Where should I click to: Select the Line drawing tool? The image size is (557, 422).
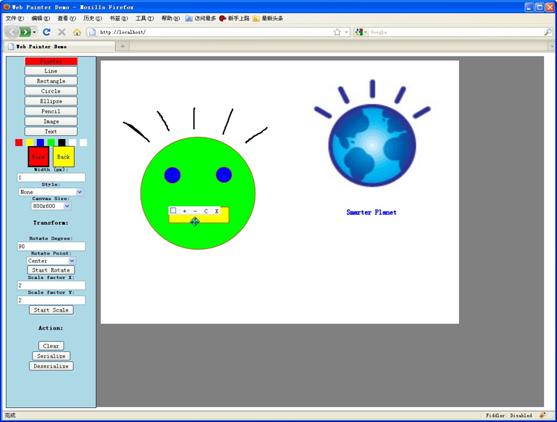pos(51,71)
